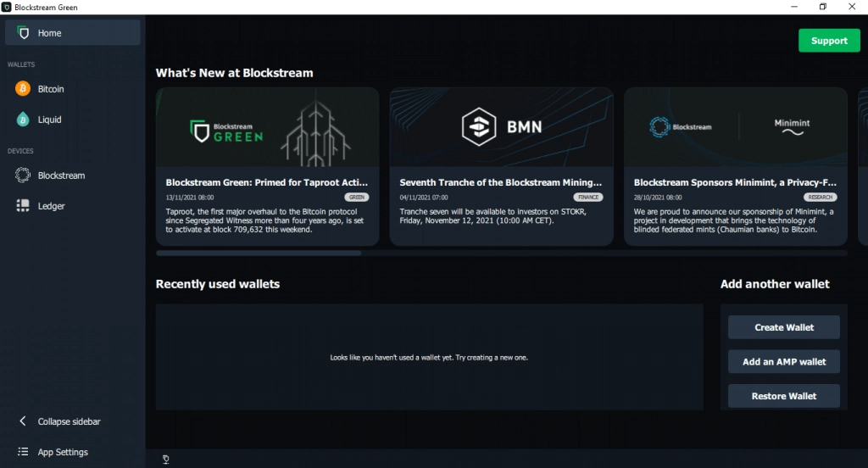Click the FINANCE tag badge
This screenshot has width=868, height=468.
click(x=588, y=198)
